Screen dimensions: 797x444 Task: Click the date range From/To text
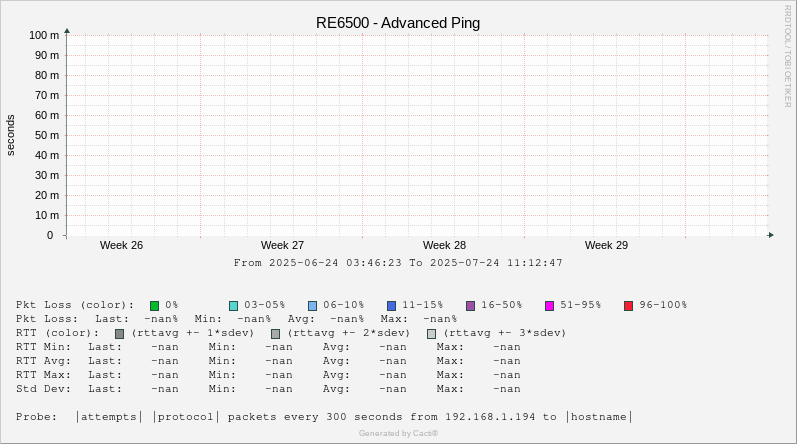pos(398,263)
